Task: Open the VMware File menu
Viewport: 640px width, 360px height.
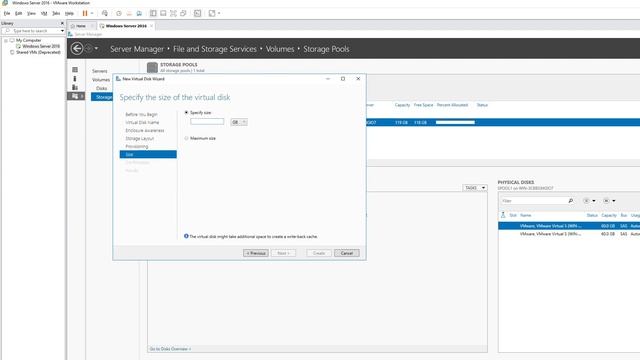Action: click(x=7, y=13)
